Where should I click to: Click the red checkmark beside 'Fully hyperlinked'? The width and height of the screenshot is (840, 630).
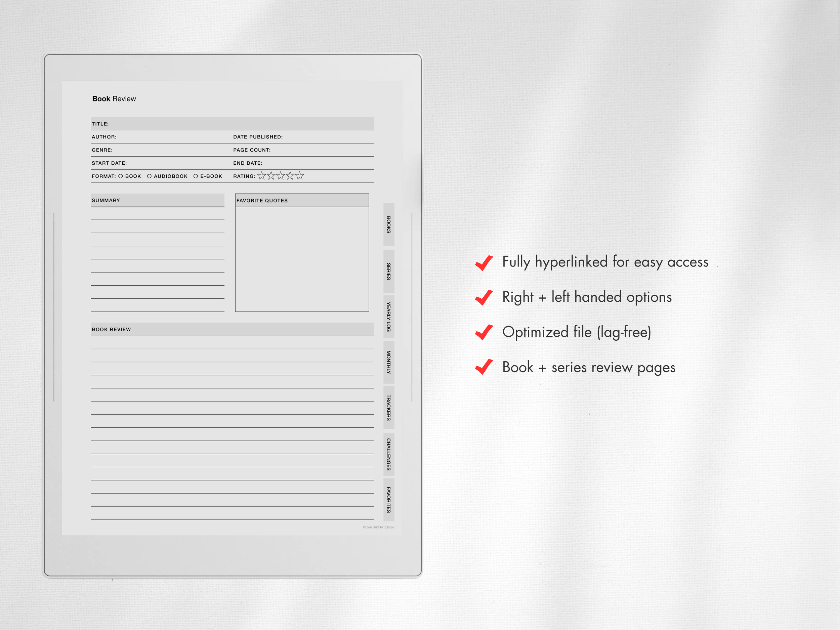[484, 263]
